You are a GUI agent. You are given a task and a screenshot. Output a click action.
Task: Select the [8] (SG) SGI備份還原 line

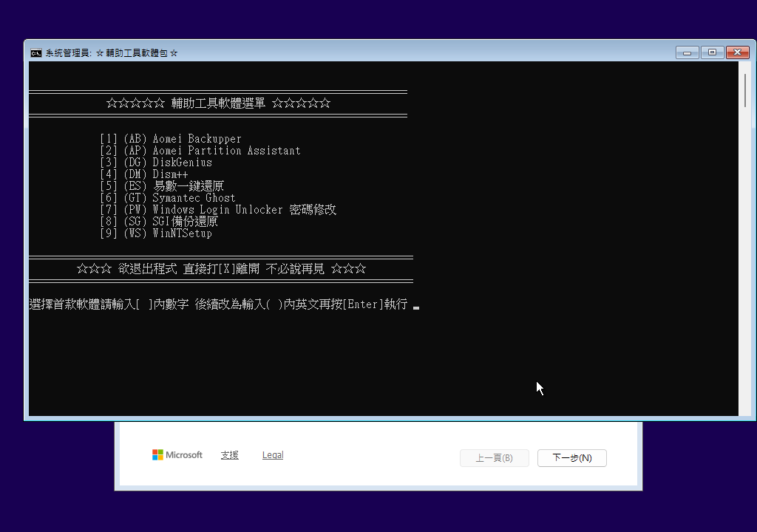159,222
